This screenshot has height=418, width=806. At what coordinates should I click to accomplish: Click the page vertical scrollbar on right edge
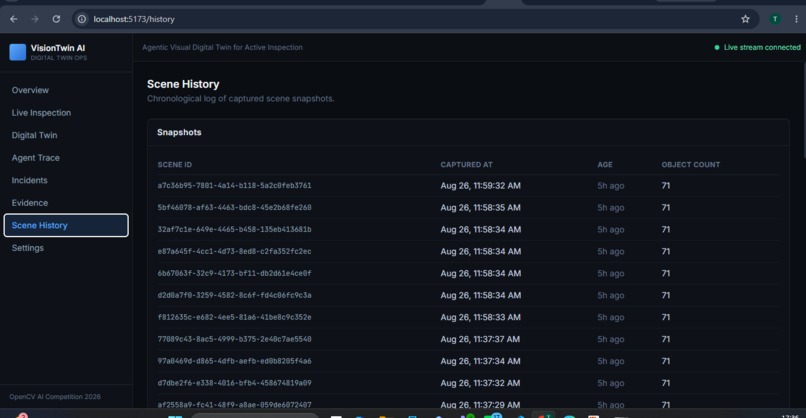[x=804, y=111]
